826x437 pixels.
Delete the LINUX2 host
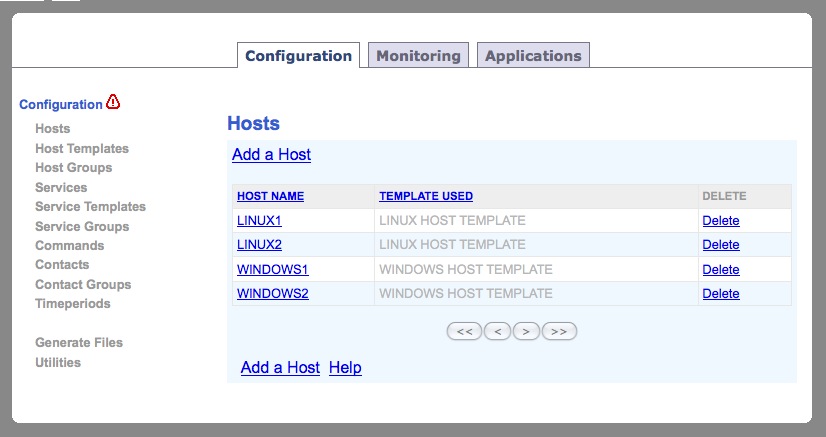point(721,245)
